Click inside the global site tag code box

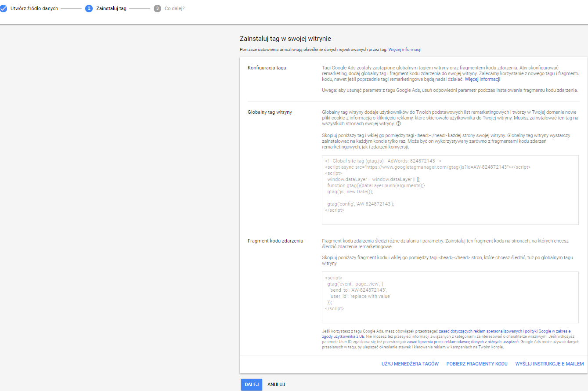pyautogui.click(x=450, y=190)
